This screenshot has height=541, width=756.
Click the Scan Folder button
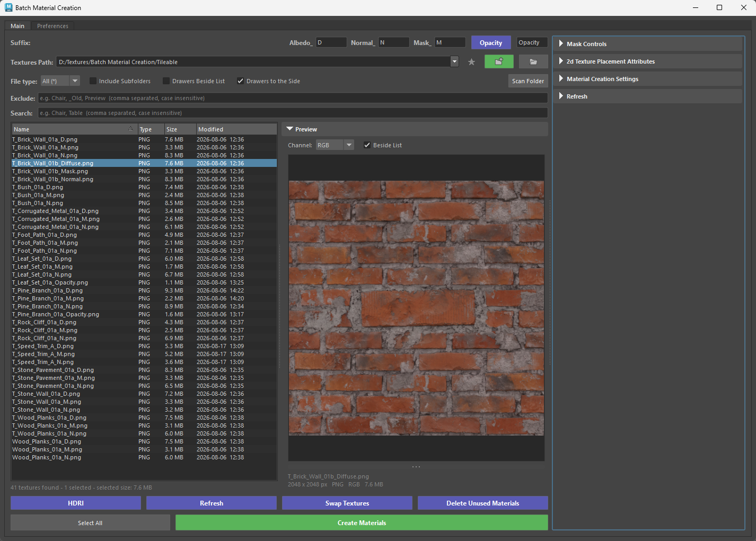(x=528, y=81)
